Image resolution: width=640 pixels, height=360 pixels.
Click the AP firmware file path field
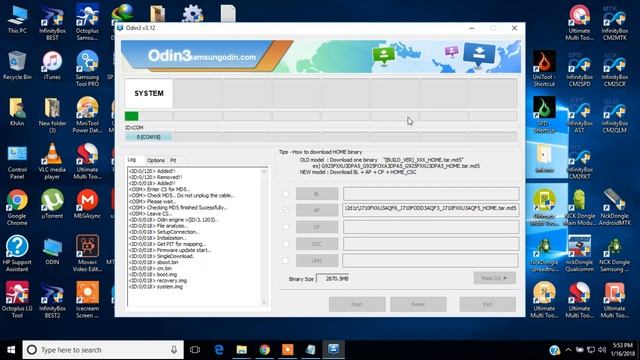click(x=431, y=210)
